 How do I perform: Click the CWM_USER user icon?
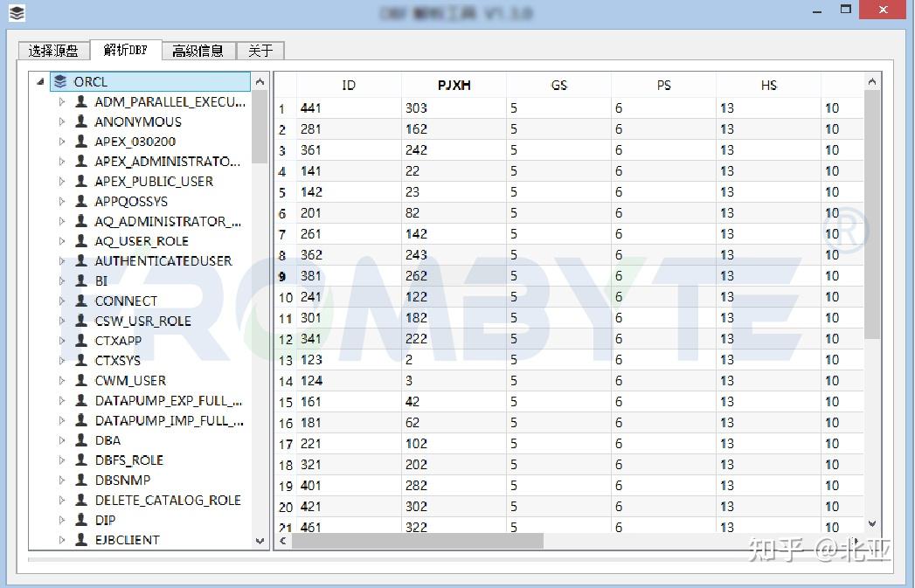(x=83, y=380)
